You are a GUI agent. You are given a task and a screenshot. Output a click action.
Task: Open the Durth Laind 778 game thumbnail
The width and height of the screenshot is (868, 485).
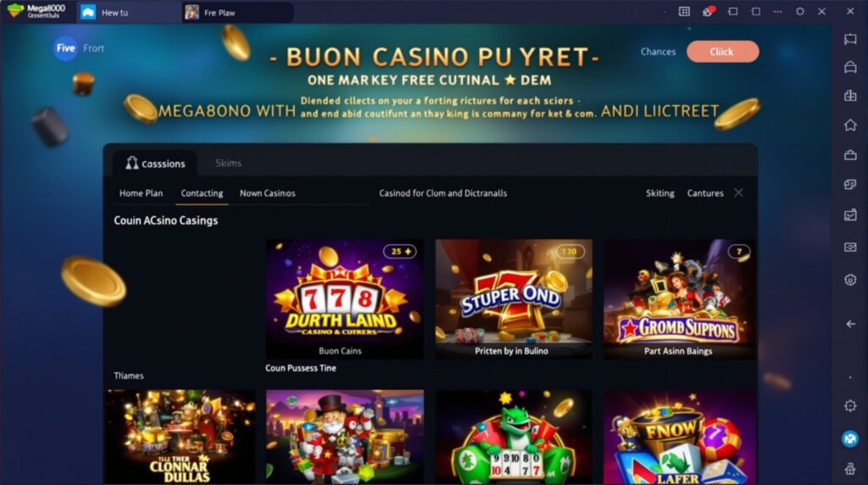pos(344,299)
